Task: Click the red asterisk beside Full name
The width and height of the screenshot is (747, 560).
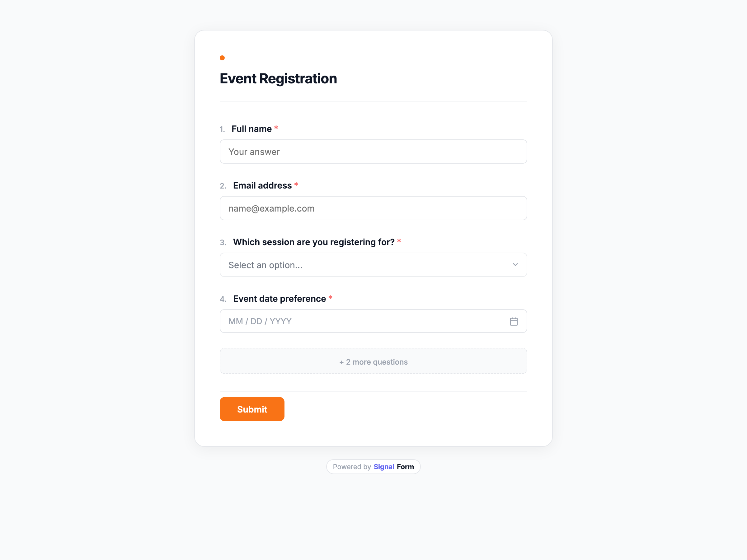Action: [x=276, y=128]
